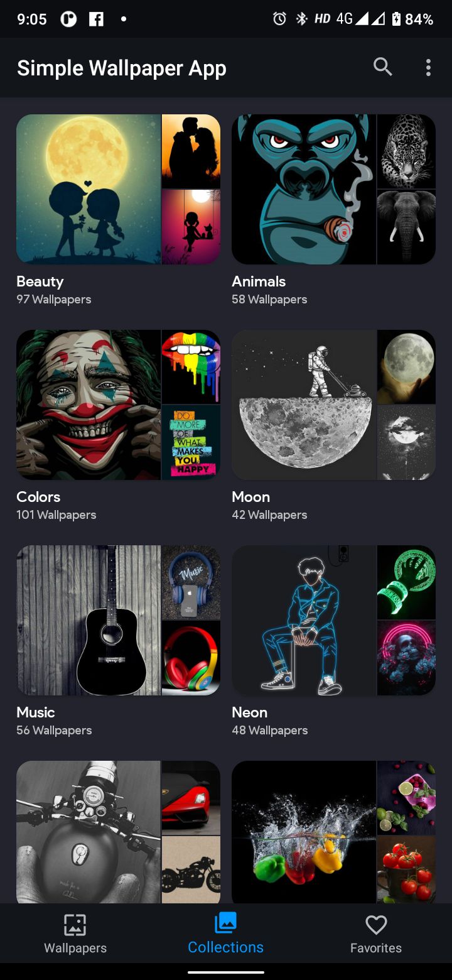The image size is (452, 980).
Task: Tap the Wallpapers picture icon
Action: 75,925
